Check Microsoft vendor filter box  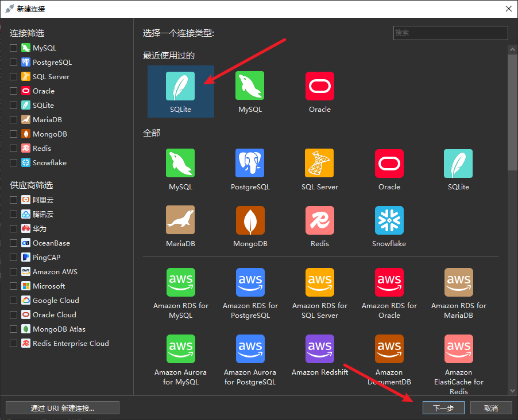point(14,286)
